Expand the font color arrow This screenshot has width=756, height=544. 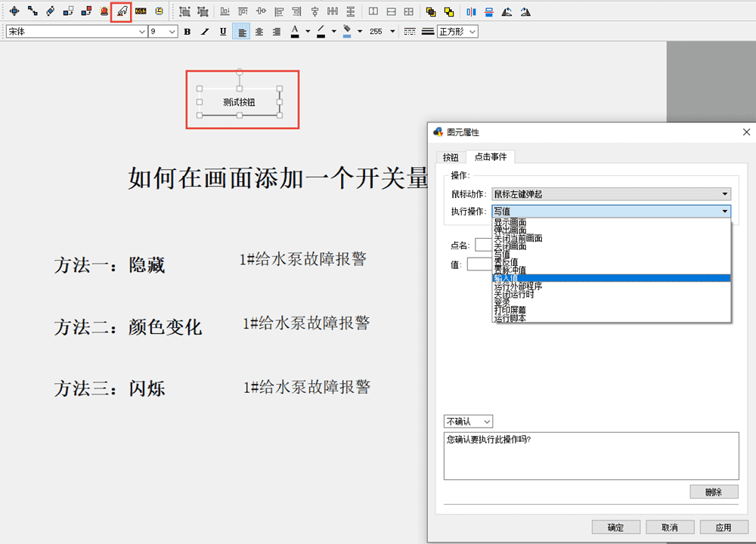point(308,31)
